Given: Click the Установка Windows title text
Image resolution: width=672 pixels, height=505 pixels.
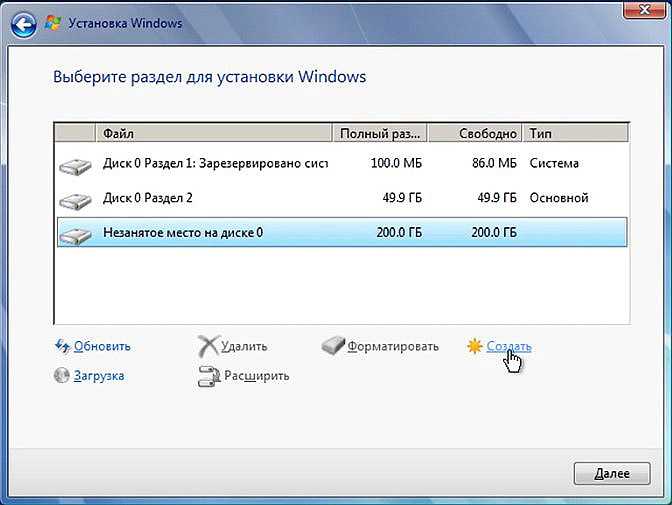Looking at the screenshot, I should [x=126, y=23].
